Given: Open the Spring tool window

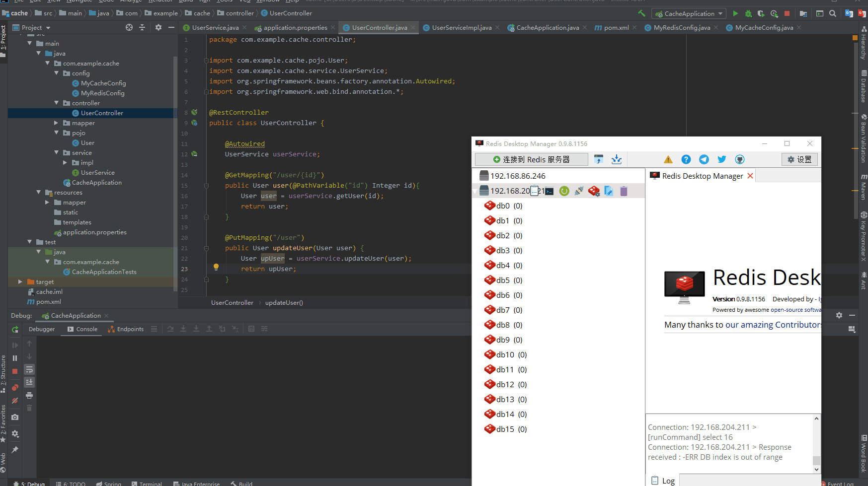Looking at the screenshot, I should [x=109, y=484].
